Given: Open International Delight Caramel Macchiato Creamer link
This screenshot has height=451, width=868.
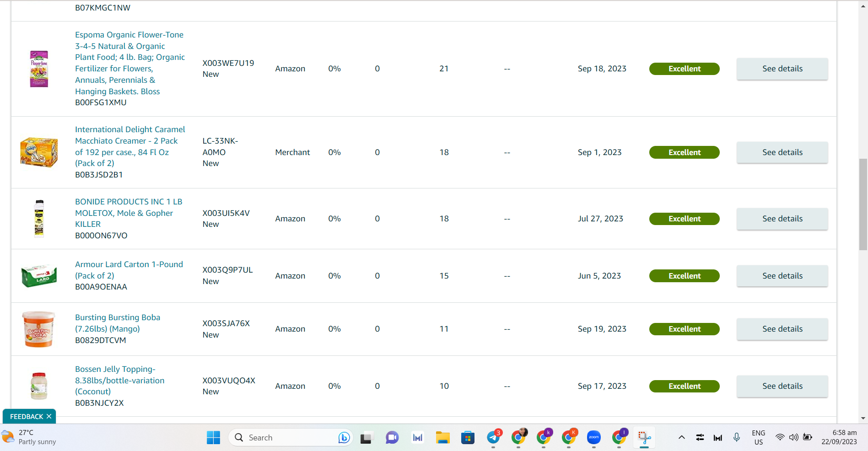Looking at the screenshot, I should [x=130, y=146].
